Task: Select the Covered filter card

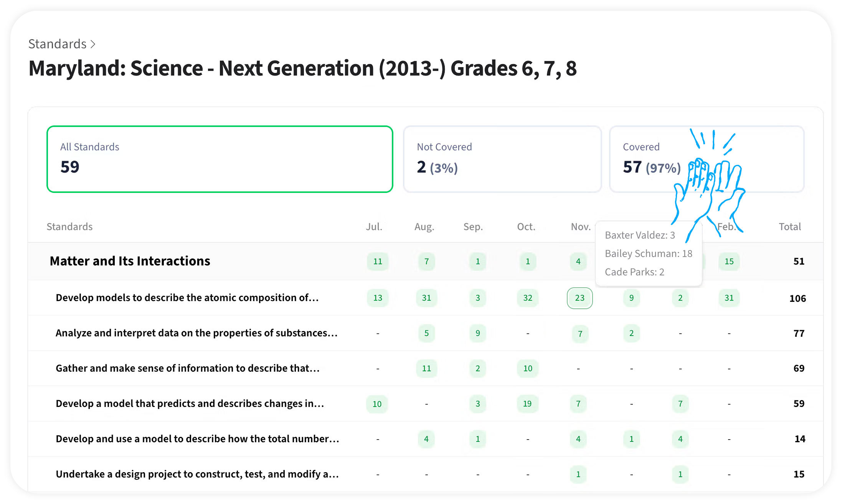Action: click(649, 159)
